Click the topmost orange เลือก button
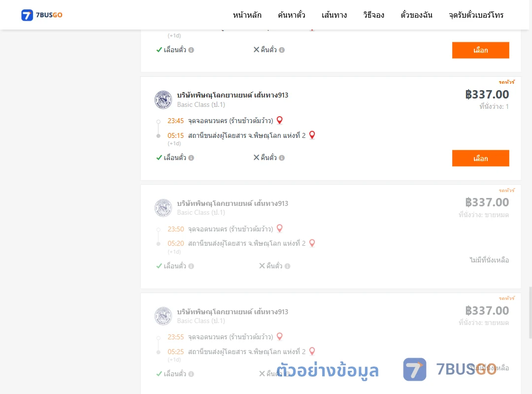The image size is (532, 394). pos(480,50)
